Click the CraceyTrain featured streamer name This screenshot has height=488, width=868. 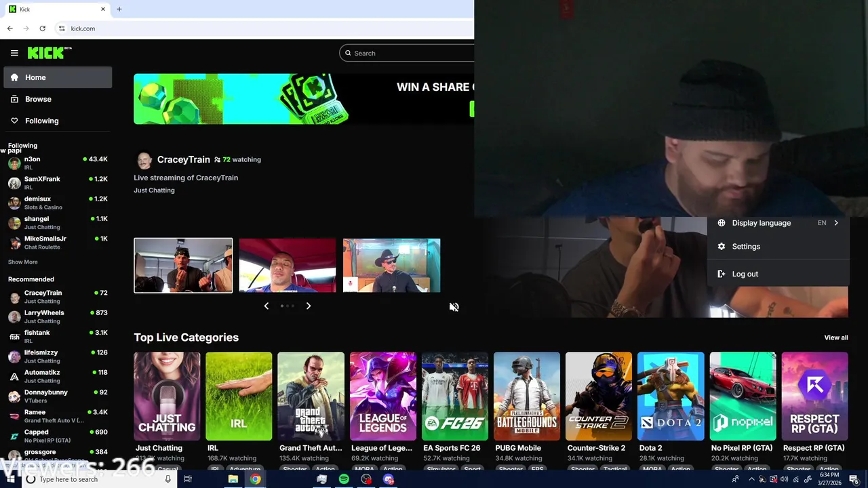pyautogui.click(x=183, y=159)
